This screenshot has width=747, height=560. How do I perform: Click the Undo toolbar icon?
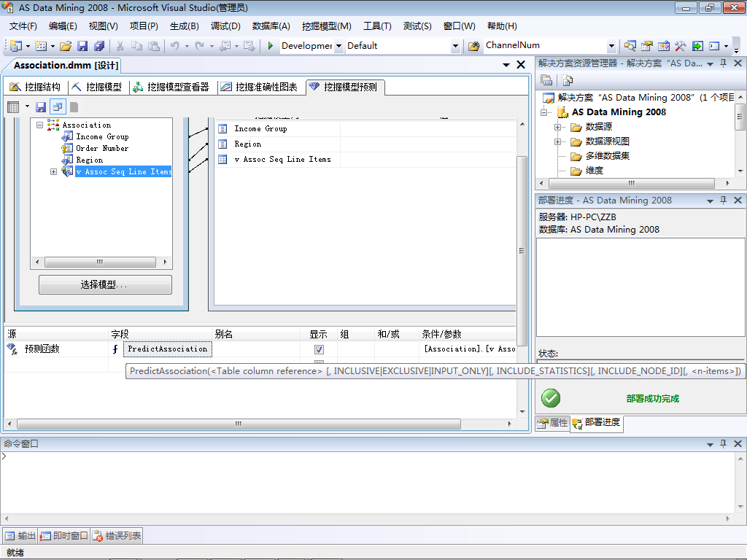pos(175,46)
